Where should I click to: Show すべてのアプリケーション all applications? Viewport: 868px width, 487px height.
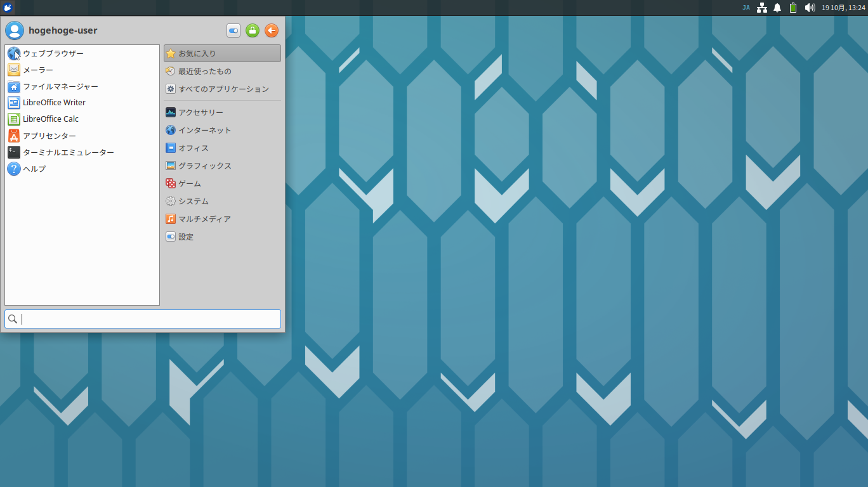222,89
